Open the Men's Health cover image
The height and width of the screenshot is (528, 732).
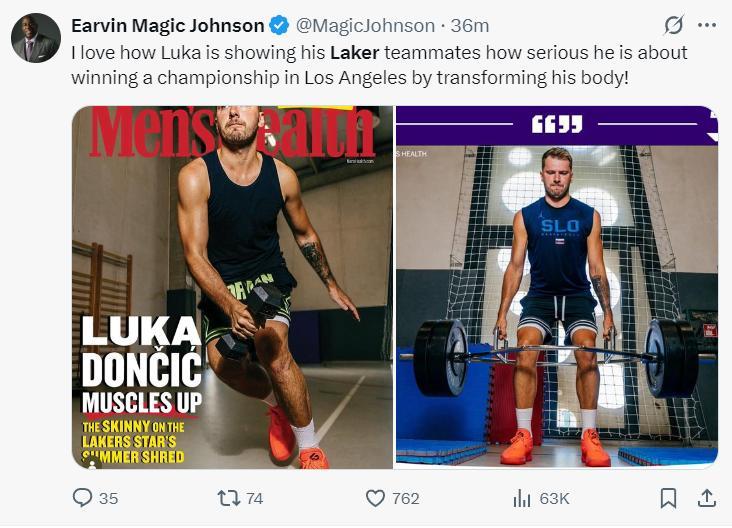click(x=232, y=287)
